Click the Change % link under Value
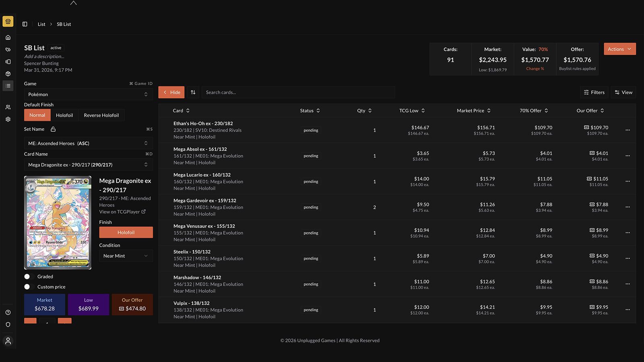 535,69
